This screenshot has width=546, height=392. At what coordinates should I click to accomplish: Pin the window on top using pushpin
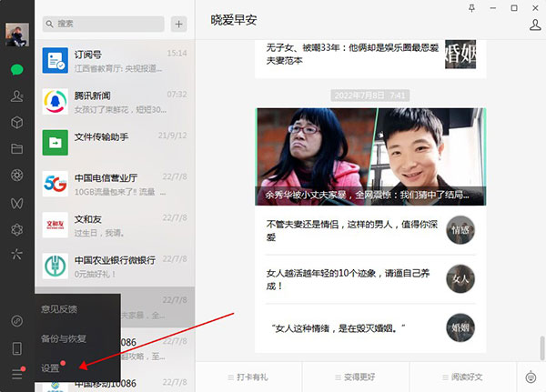point(470,7)
